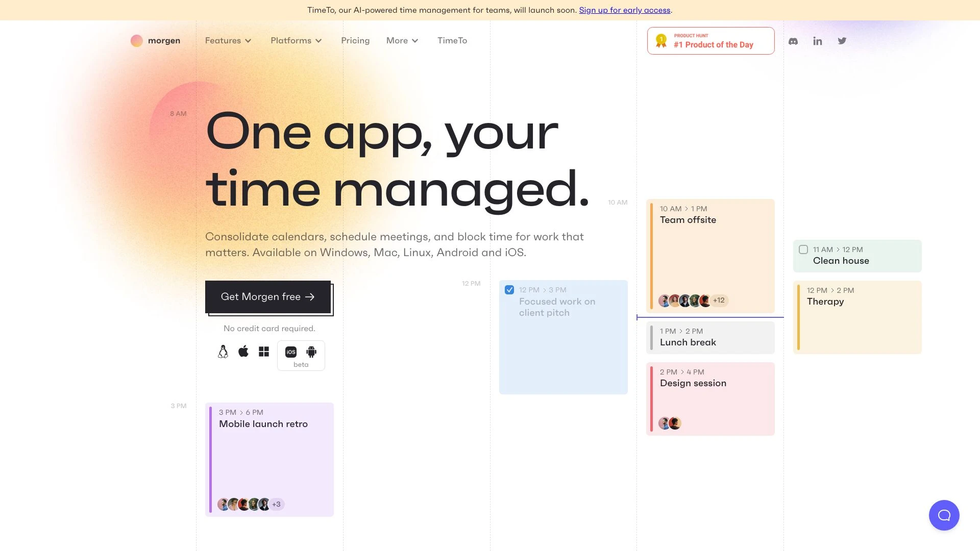This screenshot has height=551, width=980.
Task: Click the Apple platform icon
Action: 243,351
